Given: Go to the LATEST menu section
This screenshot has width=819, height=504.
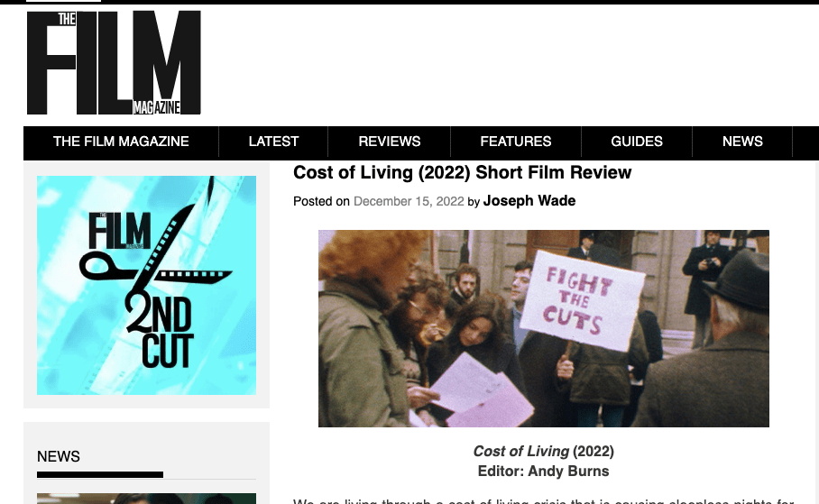Looking at the screenshot, I should point(273,142).
